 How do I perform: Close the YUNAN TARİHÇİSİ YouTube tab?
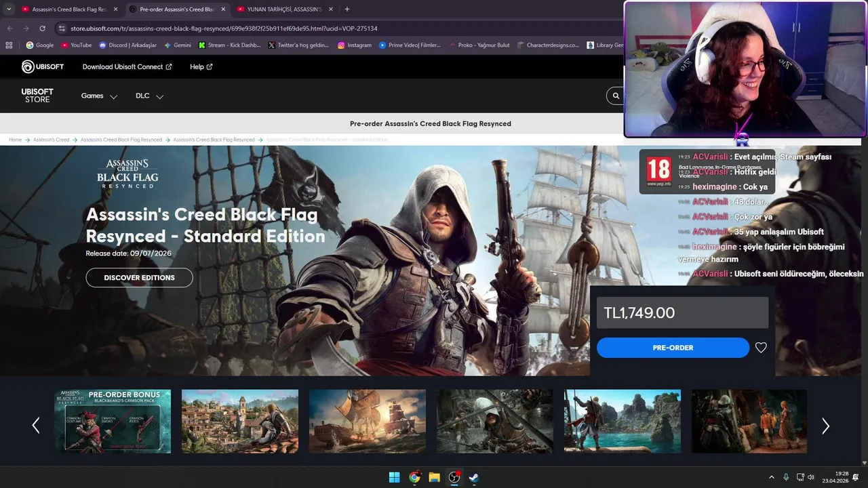point(330,9)
